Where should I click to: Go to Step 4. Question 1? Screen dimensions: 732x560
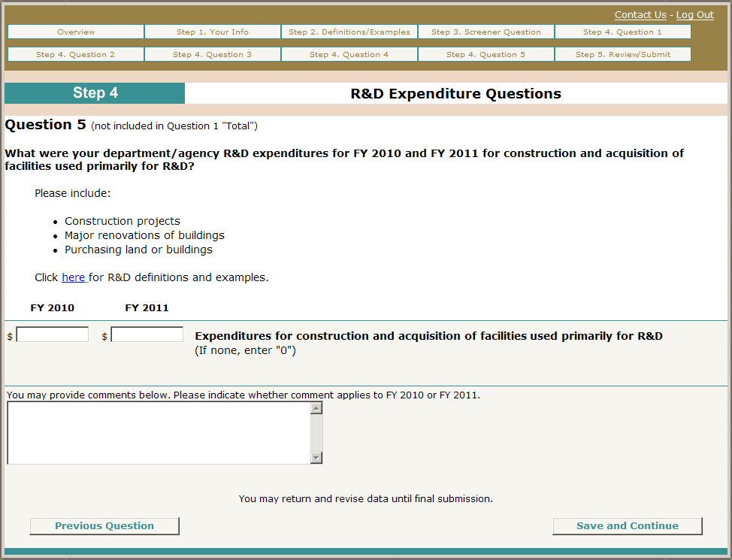(x=623, y=32)
